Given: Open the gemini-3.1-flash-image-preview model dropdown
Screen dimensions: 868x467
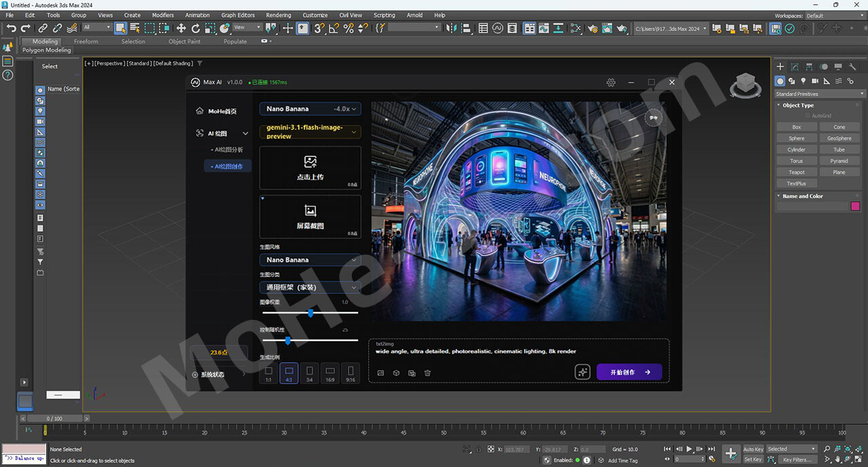Looking at the screenshot, I should click(x=310, y=131).
